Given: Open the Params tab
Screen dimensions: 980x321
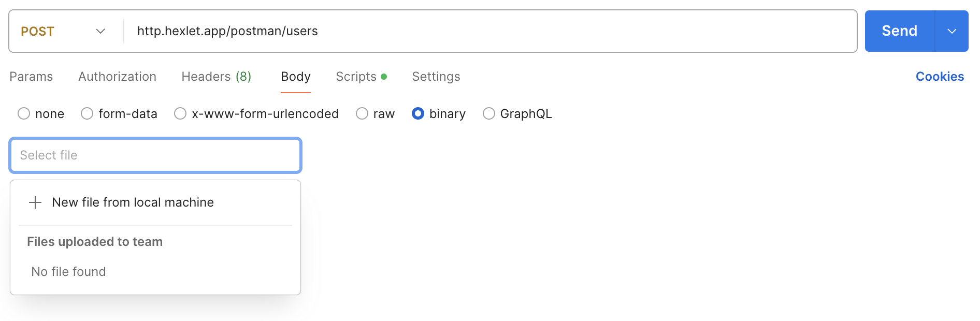Looking at the screenshot, I should (x=31, y=77).
